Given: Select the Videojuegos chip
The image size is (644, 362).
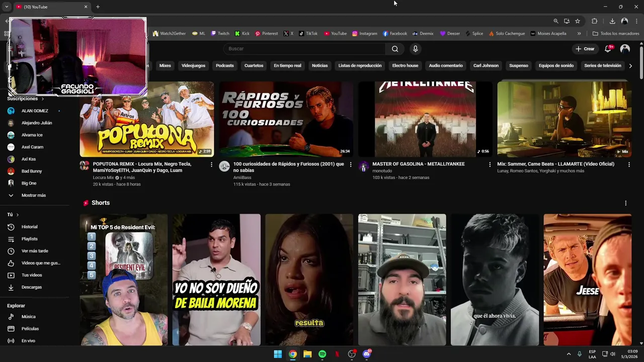Looking at the screenshot, I should [193, 66].
